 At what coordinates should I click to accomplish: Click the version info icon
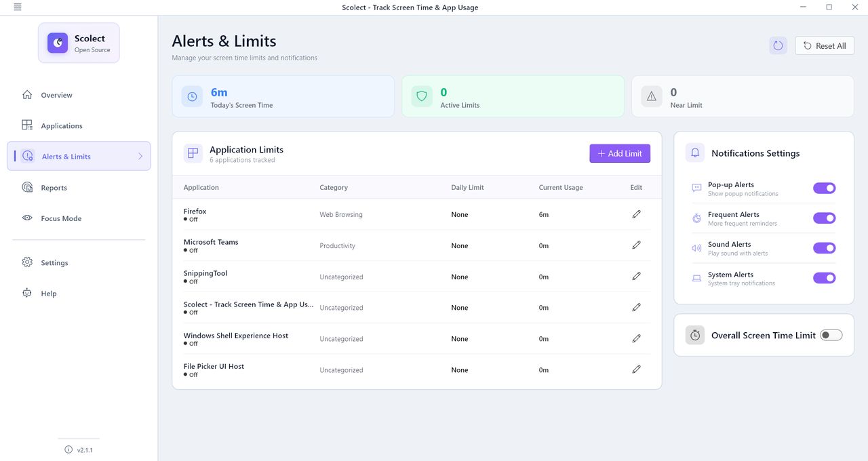[x=68, y=449]
